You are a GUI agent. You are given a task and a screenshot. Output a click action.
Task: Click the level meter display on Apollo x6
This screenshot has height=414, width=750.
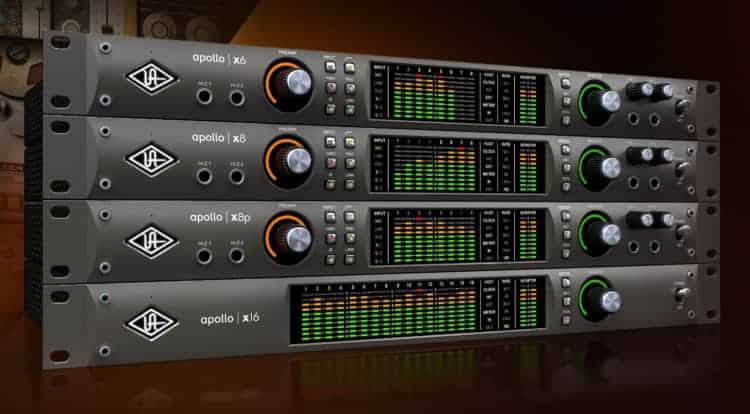pyautogui.click(x=458, y=95)
